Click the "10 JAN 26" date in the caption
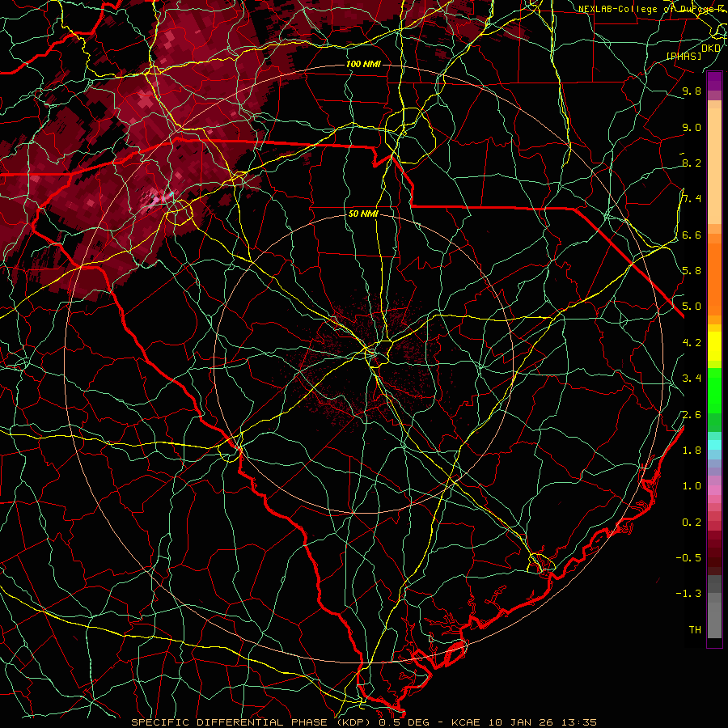Image resolution: width=728 pixels, height=728 pixels. click(520, 722)
